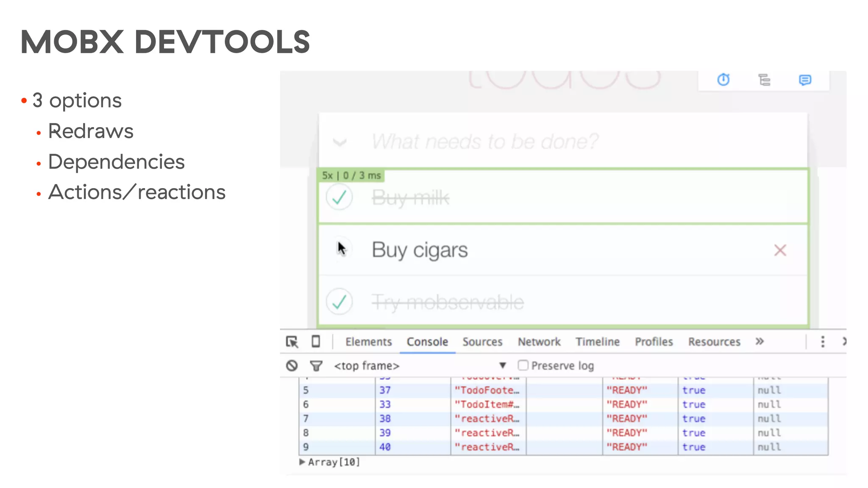
Task: Click the inspect element pointer icon
Action: [292, 341]
